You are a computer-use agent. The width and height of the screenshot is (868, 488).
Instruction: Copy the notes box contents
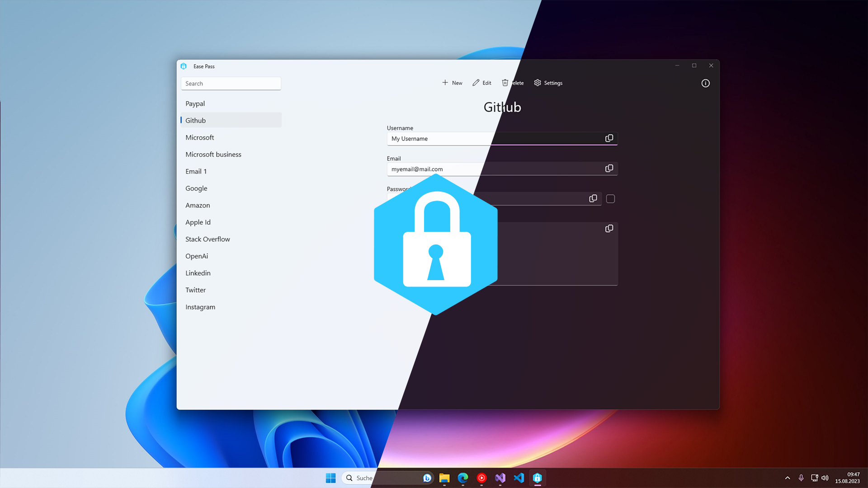coord(609,229)
